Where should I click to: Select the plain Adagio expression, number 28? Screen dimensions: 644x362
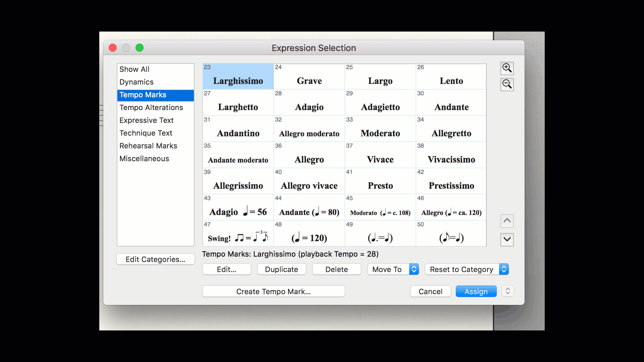click(309, 103)
